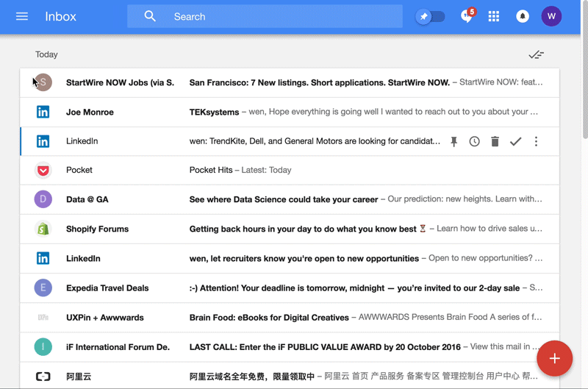Click the Data @ GA avatar D
The image size is (588, 389).
point(43,199)
